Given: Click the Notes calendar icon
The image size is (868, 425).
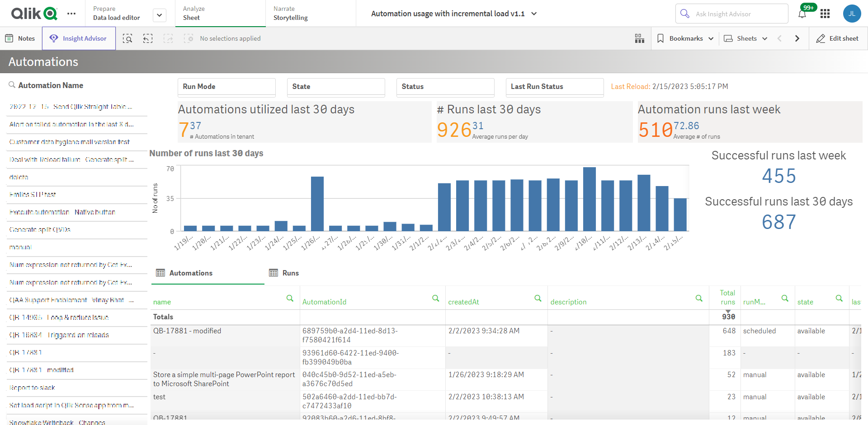Looking at the screenshot, I should 9,38.
